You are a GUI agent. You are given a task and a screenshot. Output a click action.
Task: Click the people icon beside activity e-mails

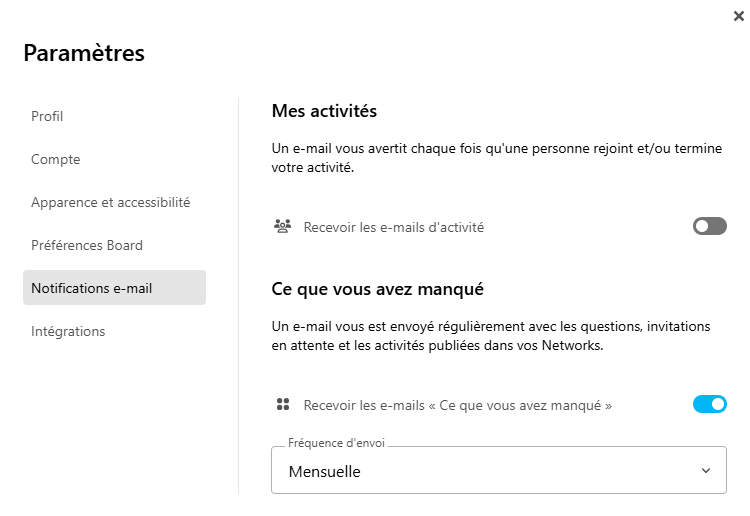click(282, 227)
